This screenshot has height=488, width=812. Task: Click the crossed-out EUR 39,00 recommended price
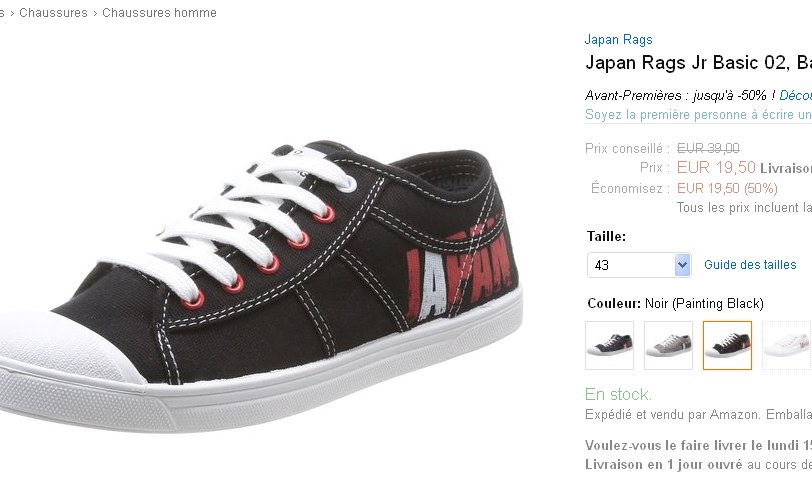[x=708, y=148]
